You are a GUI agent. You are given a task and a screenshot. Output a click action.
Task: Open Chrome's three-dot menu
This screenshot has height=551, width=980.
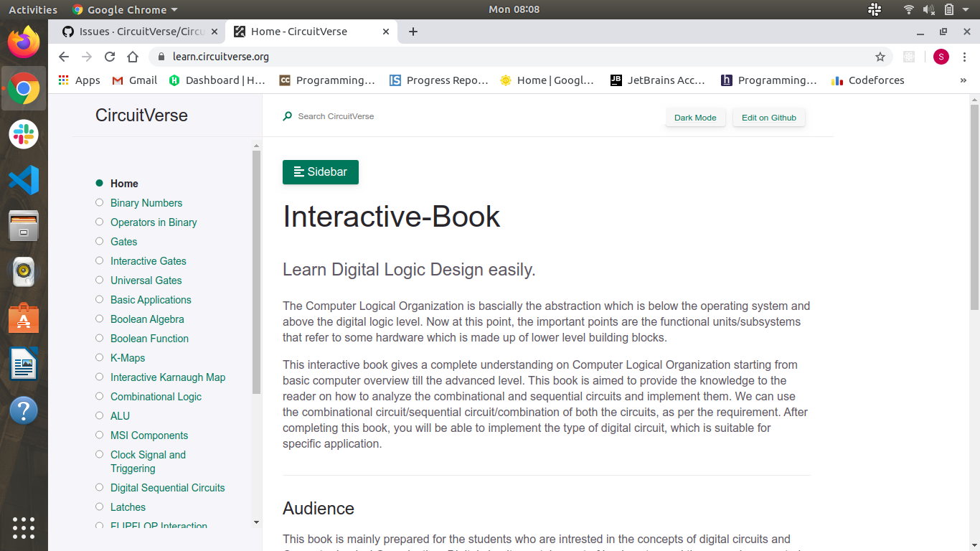[965, 57]
